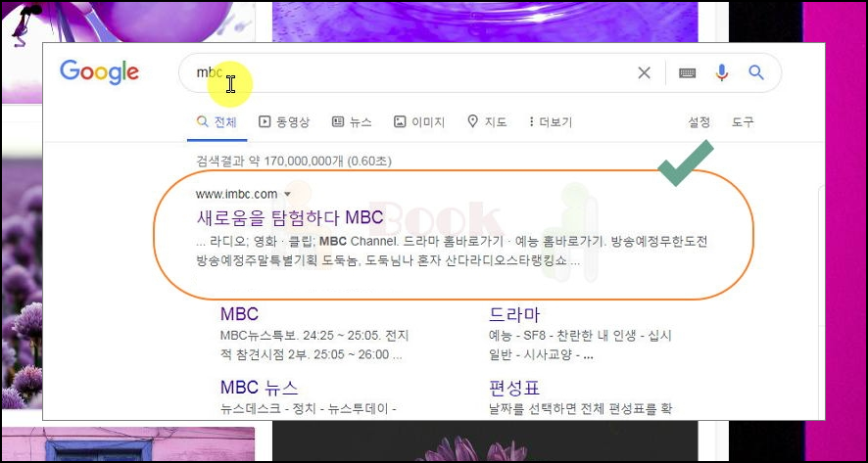Viewport: 868px width, 463px height.
Task: Click the snippet 뉴스데스크 - 정치 - 뉴스투데이
Action: coord(308,410)
